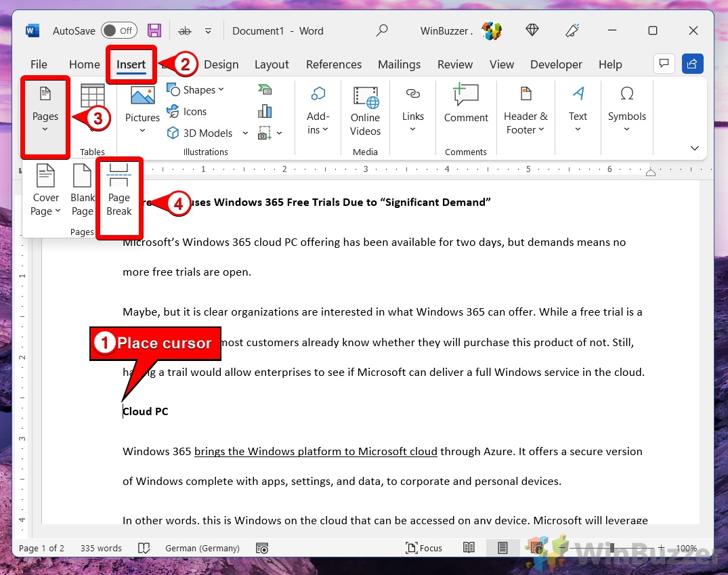This screenshot has width=728, height=575.
Task: Expand the 3D Models dropdown arrow
Action: tap(245, 133)
